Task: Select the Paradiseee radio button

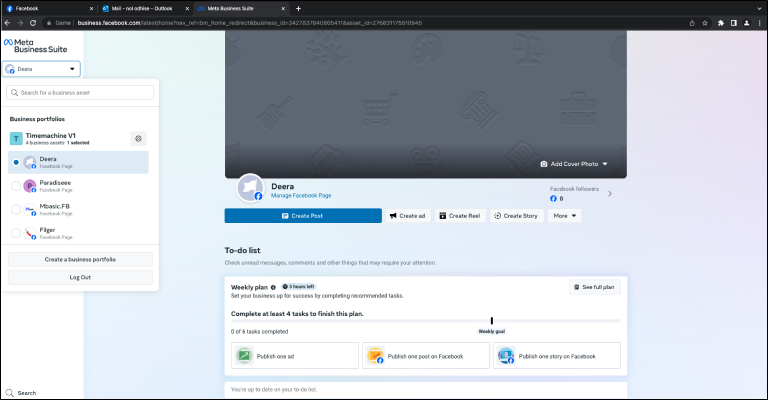Action: pyautogui.click(x=16, y=186)
